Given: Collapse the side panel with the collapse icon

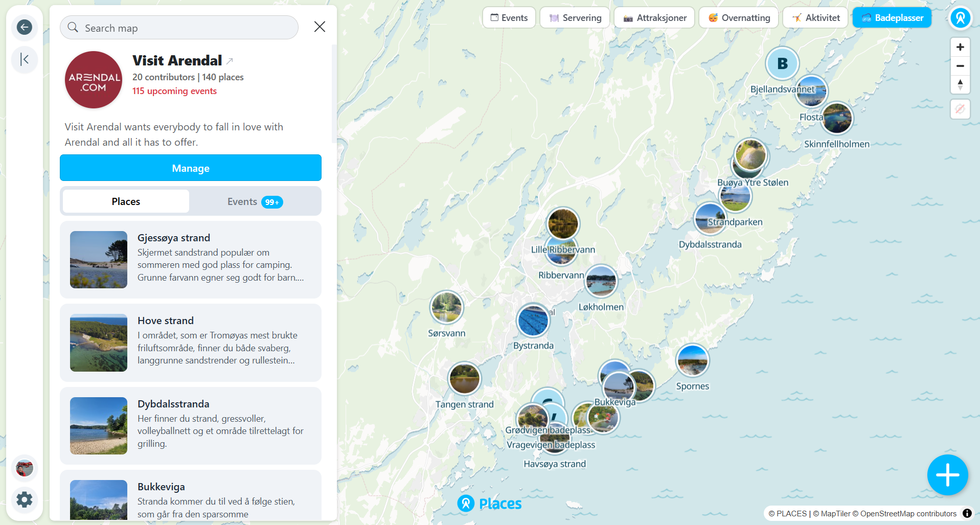Looking at the screenshot, I should point(24,59).
